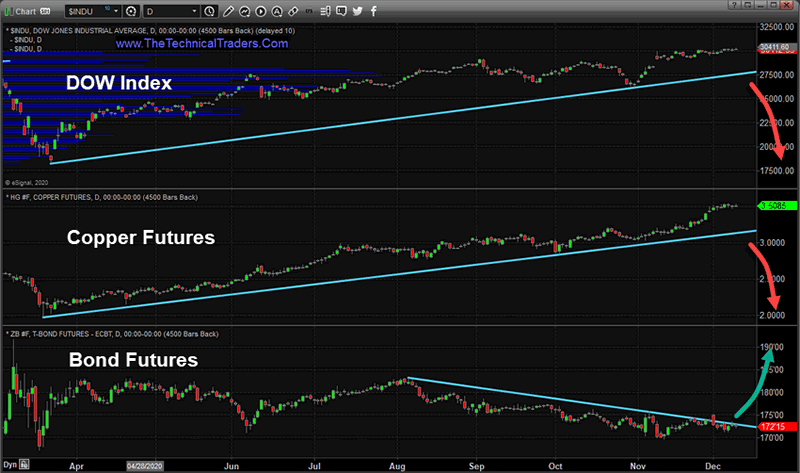This screenshot has height=473, width=800.
Task: Click the Nov label on time axis
Action: 638,466
